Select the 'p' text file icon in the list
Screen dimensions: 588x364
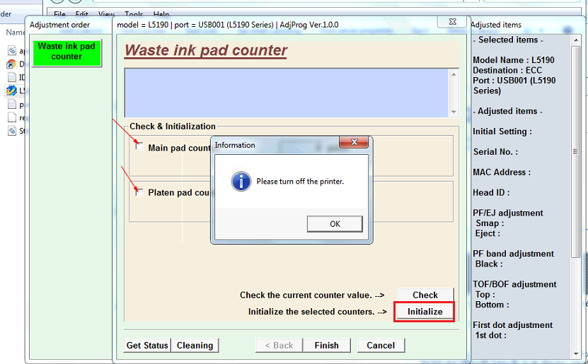pos(12,105)
